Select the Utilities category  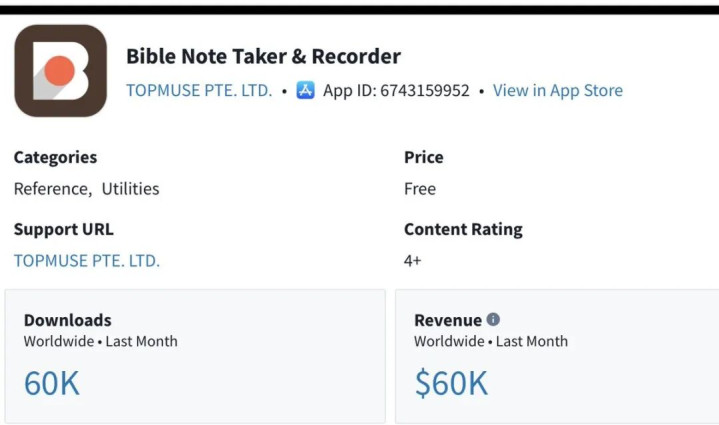(130, 189)
